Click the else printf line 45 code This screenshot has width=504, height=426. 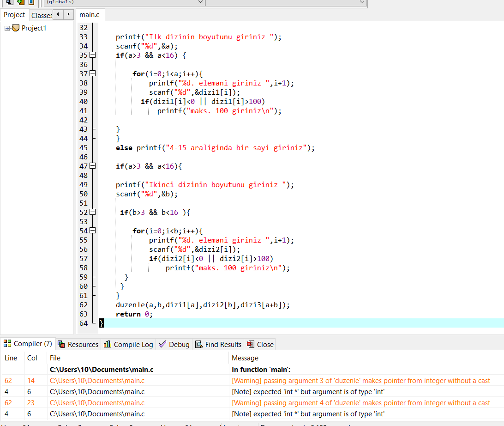(215, 148)
